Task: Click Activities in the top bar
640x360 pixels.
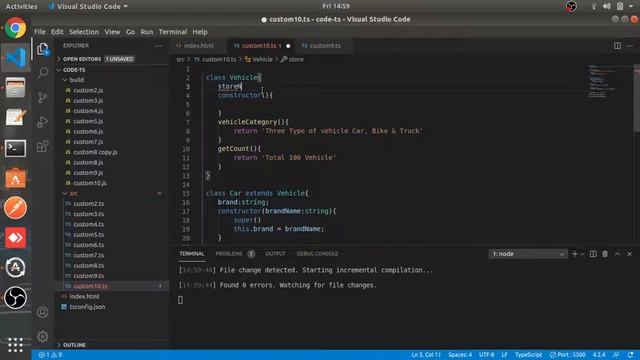Action: (21, 6)
